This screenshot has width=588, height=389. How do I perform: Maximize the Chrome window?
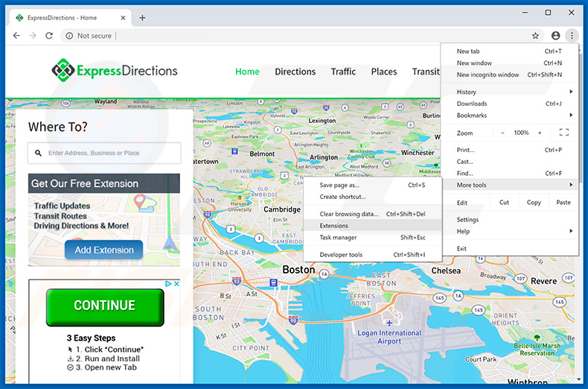(x=548, y=13)
